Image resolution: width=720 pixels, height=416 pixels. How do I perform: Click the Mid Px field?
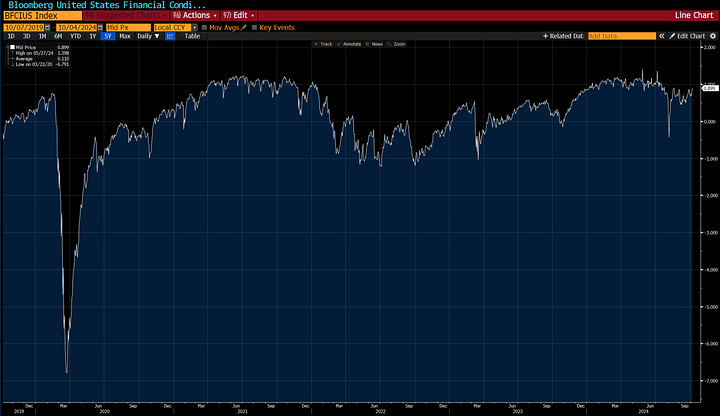128,28
